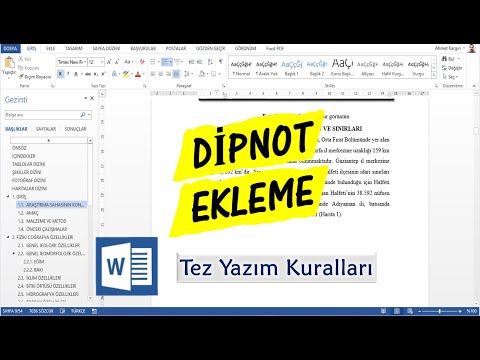Open the Times New Roman font dropdown

(x=85, y=62)
